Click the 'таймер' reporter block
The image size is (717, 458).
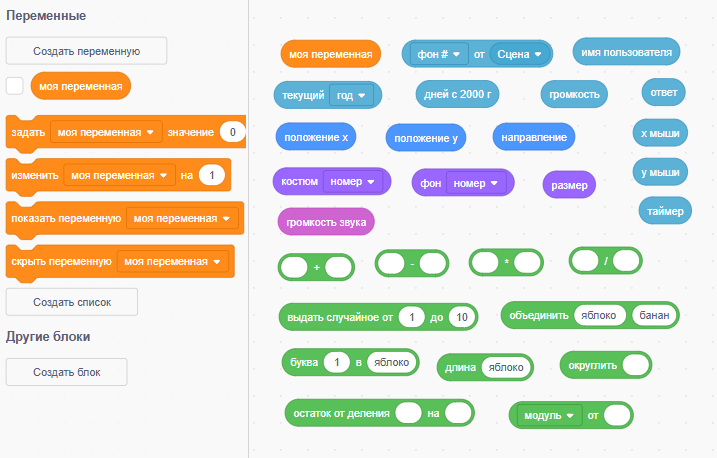tap(664, 211)
